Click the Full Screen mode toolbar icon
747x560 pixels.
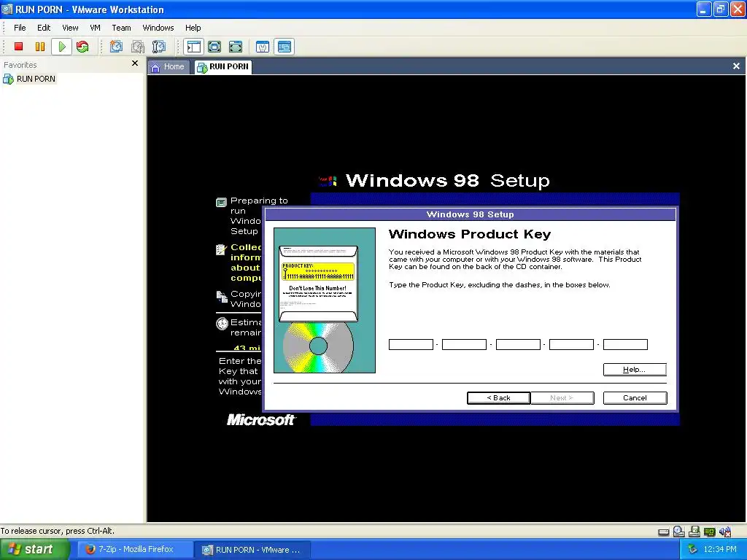click(x=236, y=47)
